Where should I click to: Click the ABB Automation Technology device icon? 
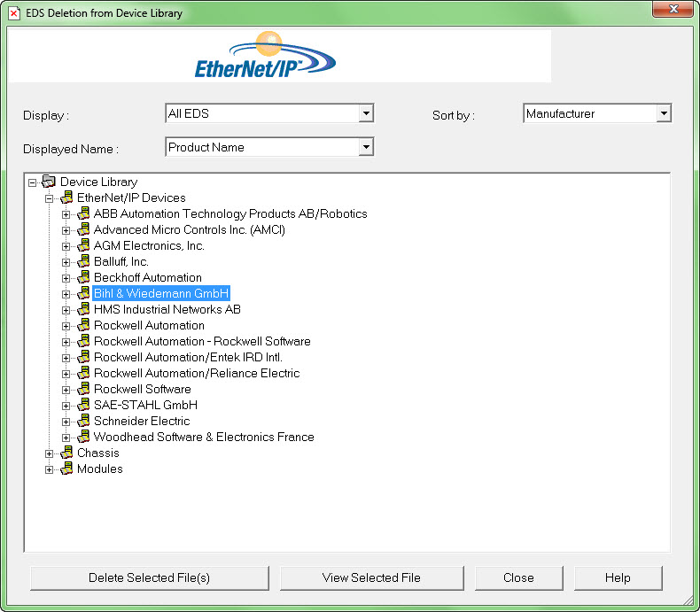83,213
